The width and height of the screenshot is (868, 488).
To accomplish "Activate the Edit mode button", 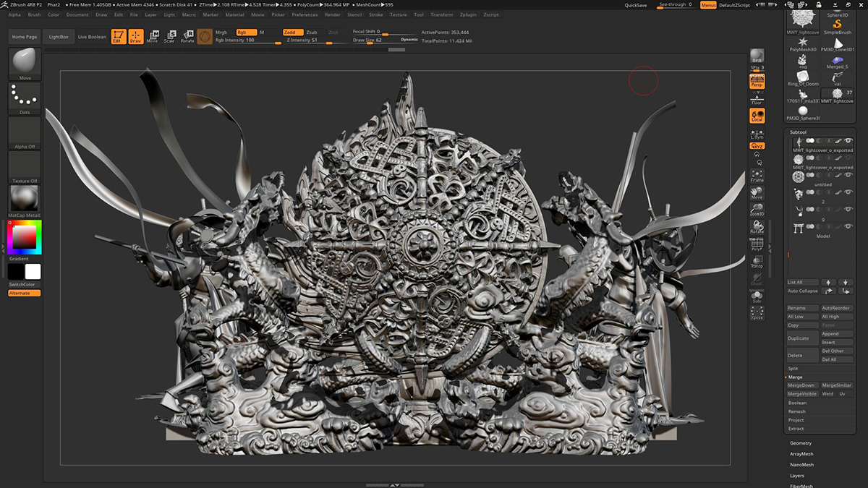I will [x=118, y=36].
